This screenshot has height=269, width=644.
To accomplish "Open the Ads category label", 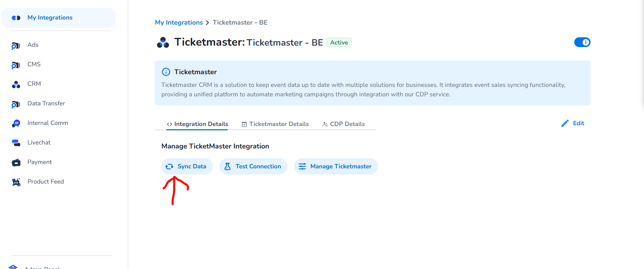I will (x=33, y=45).
